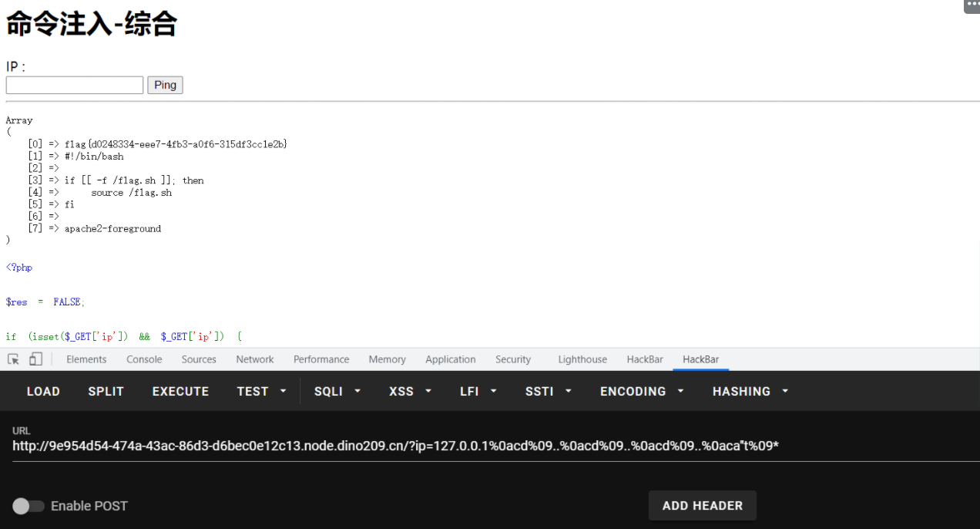Open the SQLI dropdown menu
This screenshot has width=980, height=529.
[x=337, y=392]
